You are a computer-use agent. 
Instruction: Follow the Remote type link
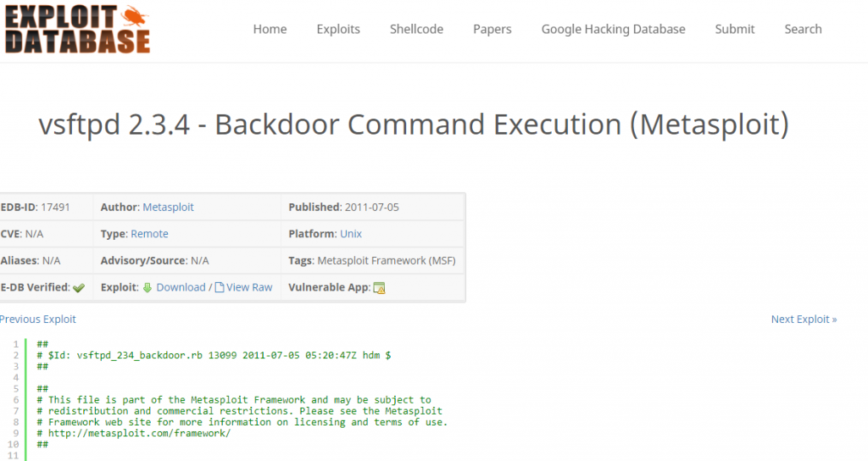149,234
